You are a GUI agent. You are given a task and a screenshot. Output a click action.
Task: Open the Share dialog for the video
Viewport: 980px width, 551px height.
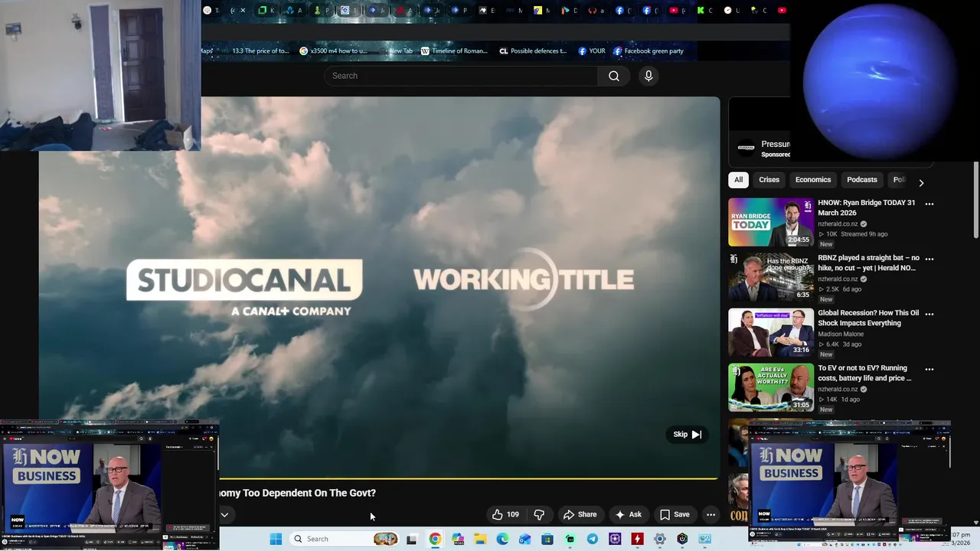tap(580, 515)
